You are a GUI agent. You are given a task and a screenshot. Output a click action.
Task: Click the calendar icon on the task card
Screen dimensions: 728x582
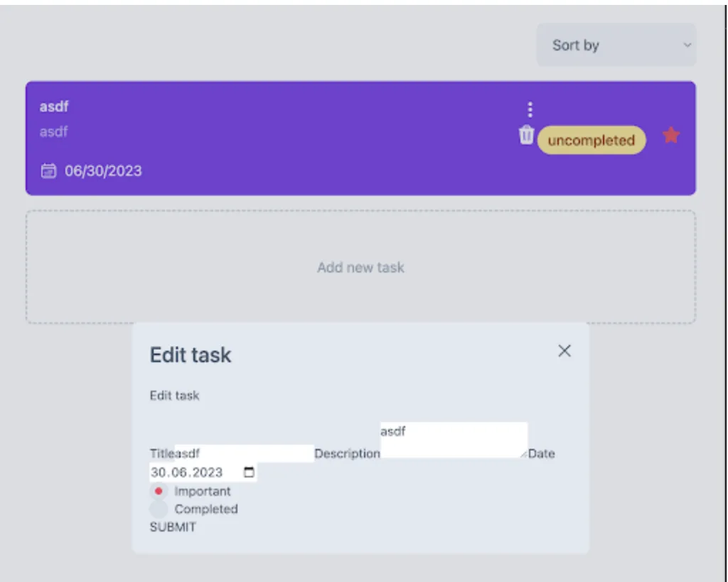coord(48,171)
